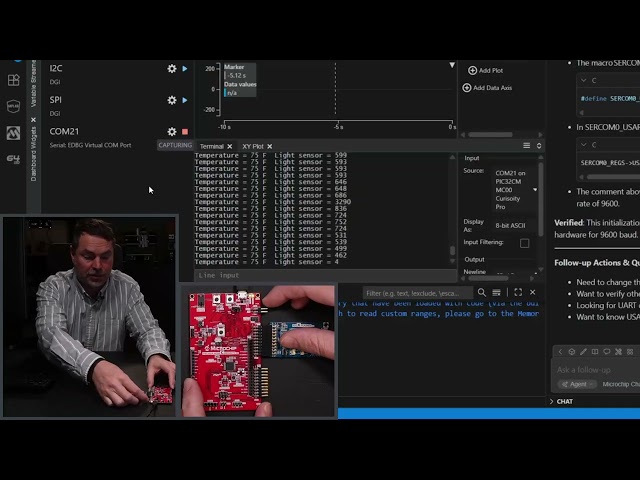Click the chat toolbar back chevron
This screenshot has height=480, width=640.
(x=560, y=351)
